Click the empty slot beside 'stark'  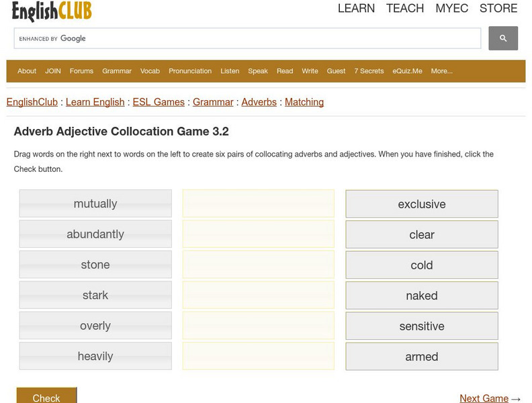[x=258, y=295]
